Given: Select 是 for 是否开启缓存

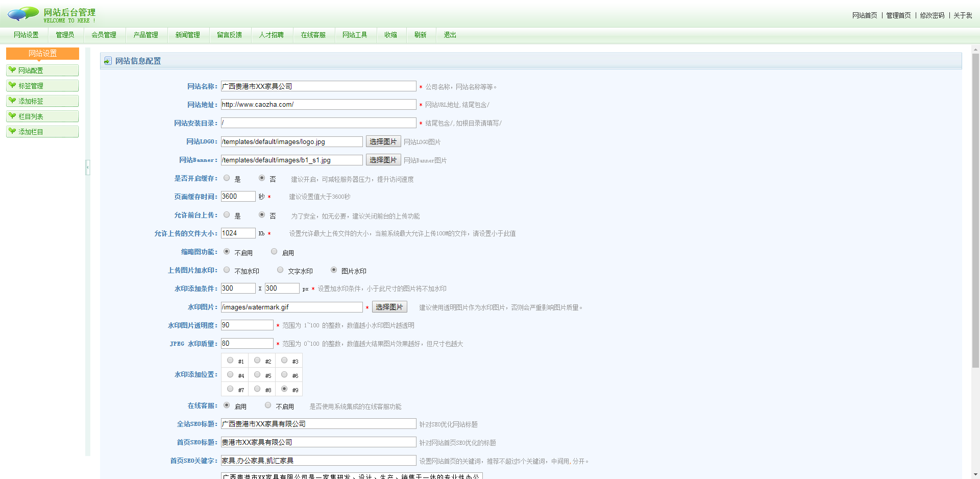Looking at the screenshot, I should 227,178.
